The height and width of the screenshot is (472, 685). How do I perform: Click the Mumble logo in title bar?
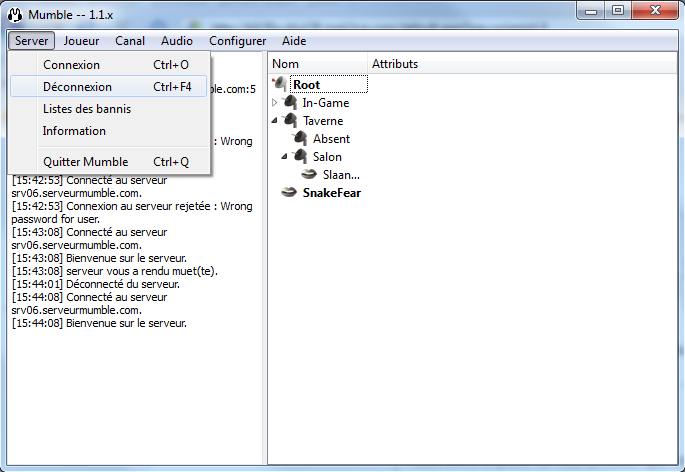[15, 15]
